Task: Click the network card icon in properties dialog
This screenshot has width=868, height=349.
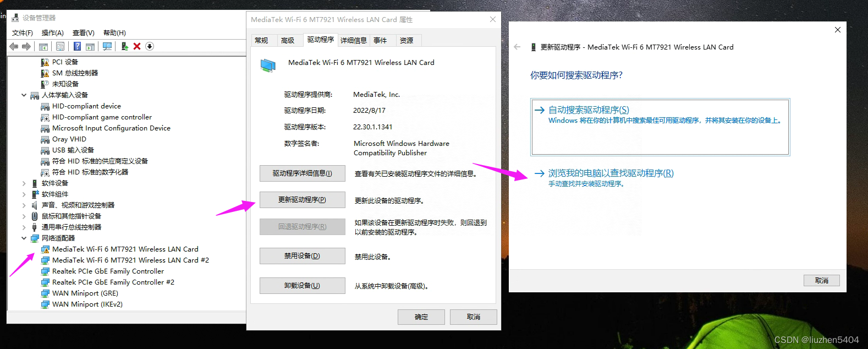Action: [268, 66]
